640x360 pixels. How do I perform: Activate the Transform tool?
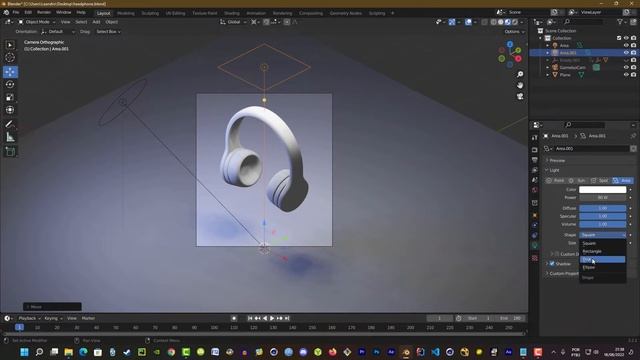click(10, 110)
